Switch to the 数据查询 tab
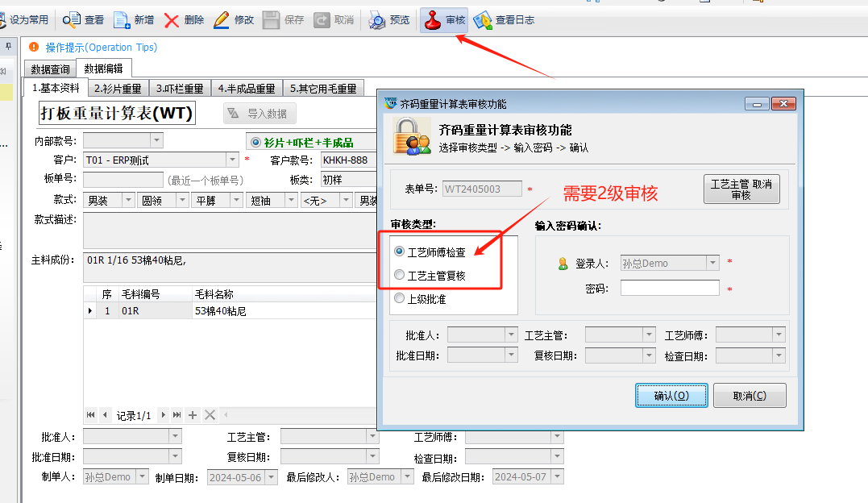 click(51, 69)
